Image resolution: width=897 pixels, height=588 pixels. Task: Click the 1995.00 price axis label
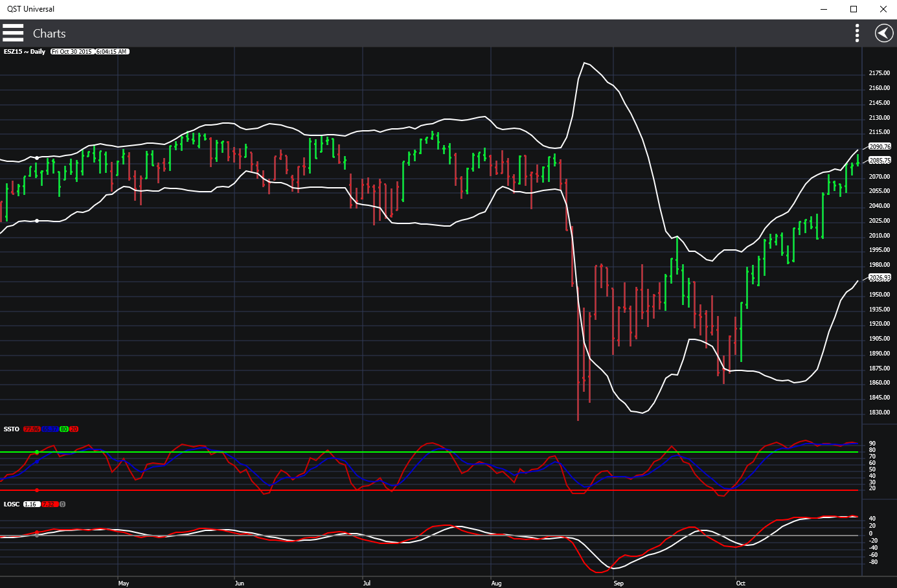879,250
